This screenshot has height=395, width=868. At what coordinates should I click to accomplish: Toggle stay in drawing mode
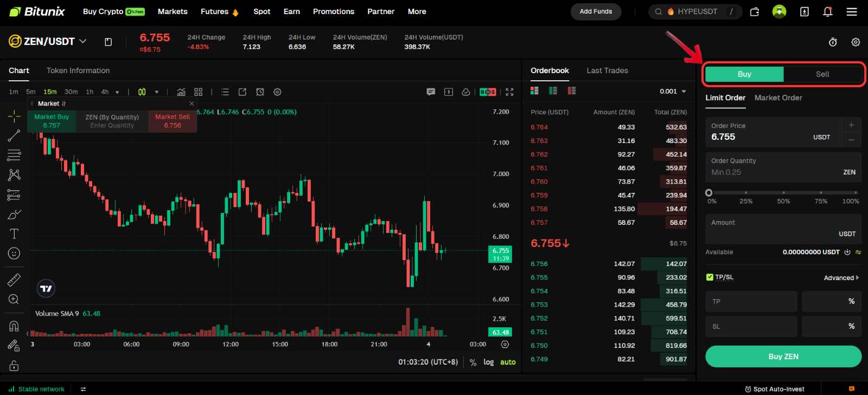pos(14,345)
